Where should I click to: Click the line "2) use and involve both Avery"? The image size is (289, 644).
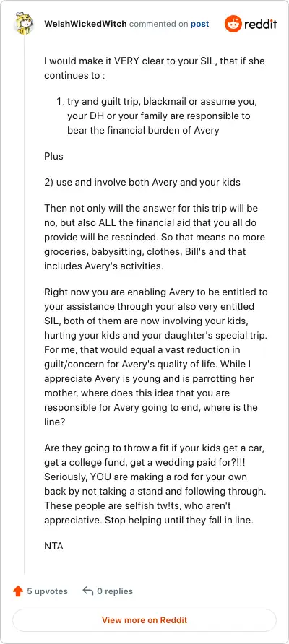pyautogui.click(x=142, y=182)
